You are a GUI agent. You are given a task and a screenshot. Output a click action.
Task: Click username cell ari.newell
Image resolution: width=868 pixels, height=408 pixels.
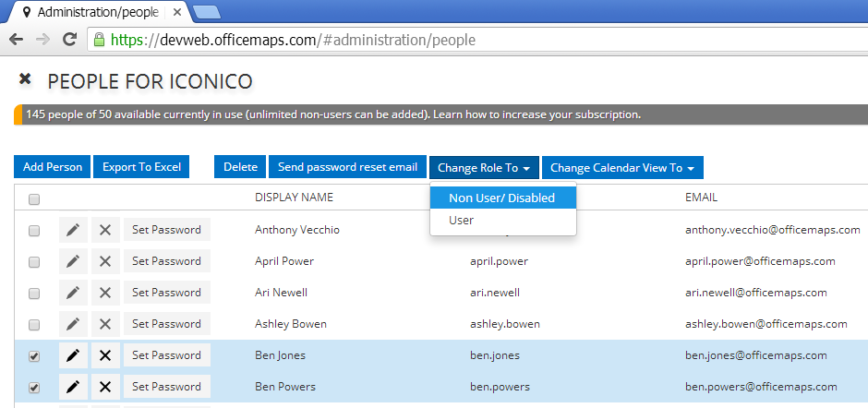[495, 293]
